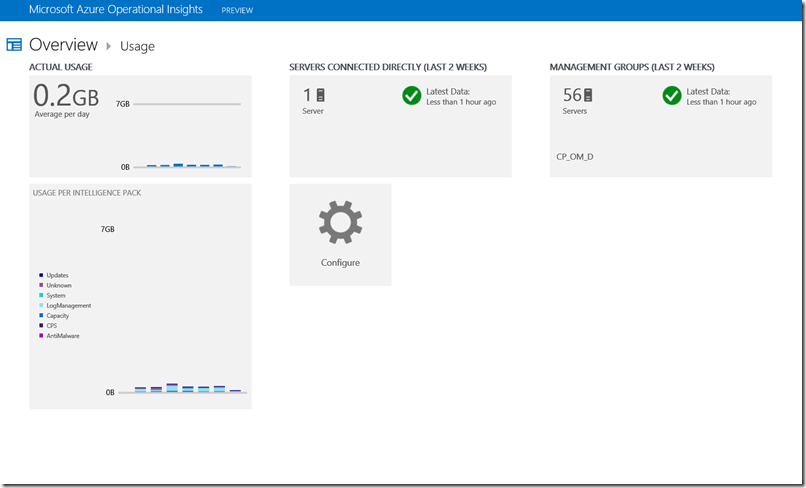This screenshot has width=806, height=488.
Task: Click the Overview dashboard icon
Action: click(14, 45)
